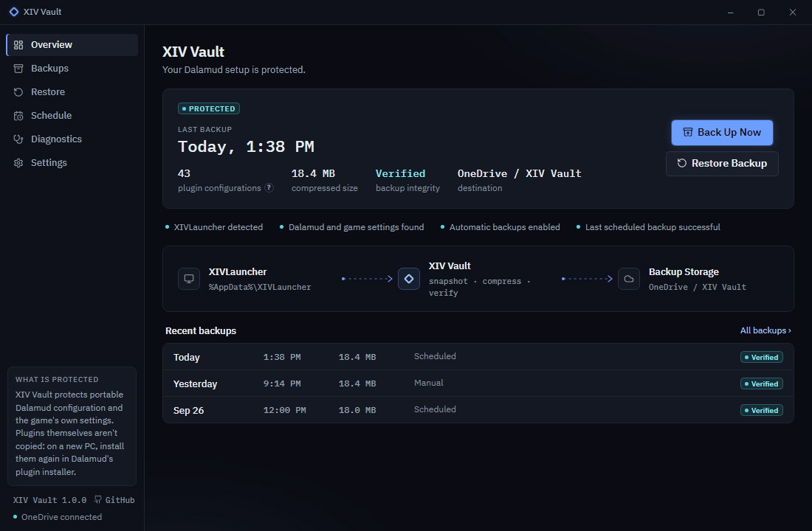Click the "43" plugin configurations count
Image resolution: width=812 pixels, height=531 pixels.
click(x=184, y=173)
